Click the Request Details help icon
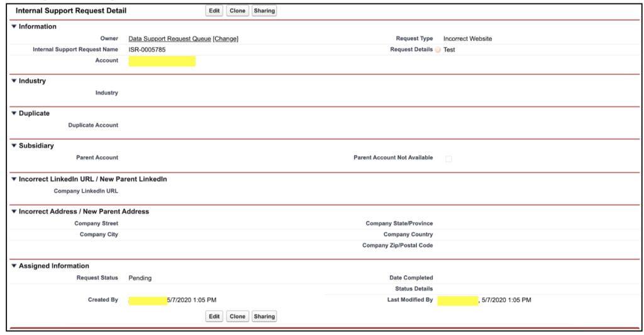Image resolution: width=644 pixels, height=335 pixels. coord(438,50)
